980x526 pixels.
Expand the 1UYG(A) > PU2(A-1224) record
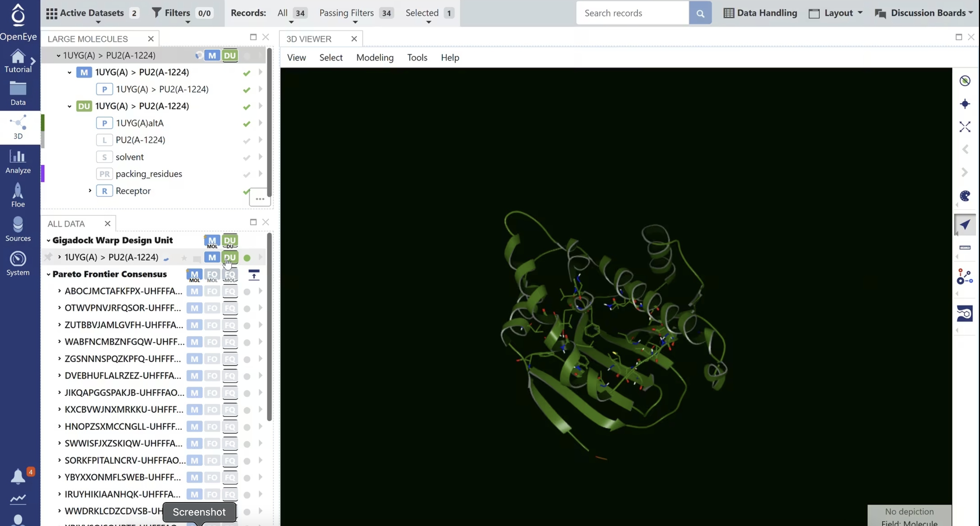pyautogui.click(x=60, y=257)
